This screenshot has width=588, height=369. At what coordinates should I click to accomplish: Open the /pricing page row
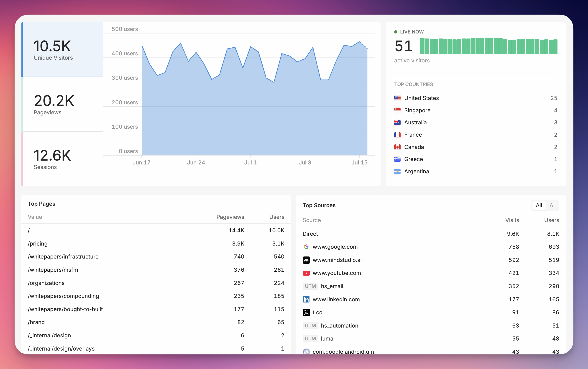(x=156, y=243)
